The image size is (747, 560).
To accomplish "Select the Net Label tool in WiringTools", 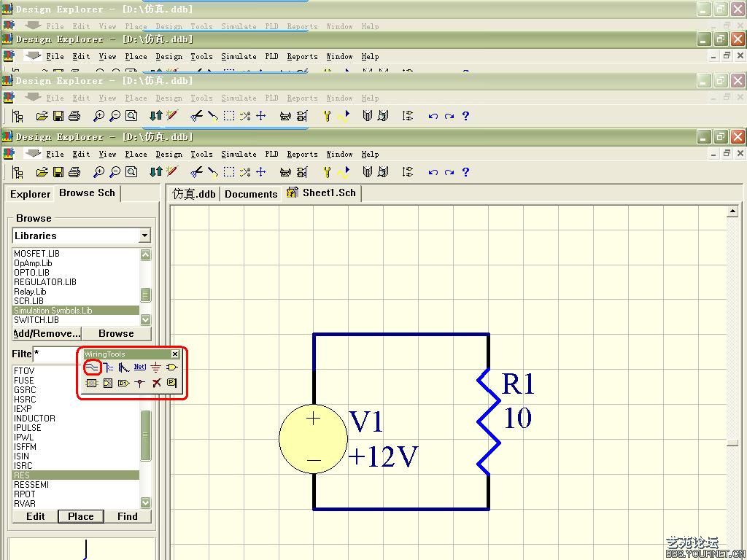I will pos(139,367).
